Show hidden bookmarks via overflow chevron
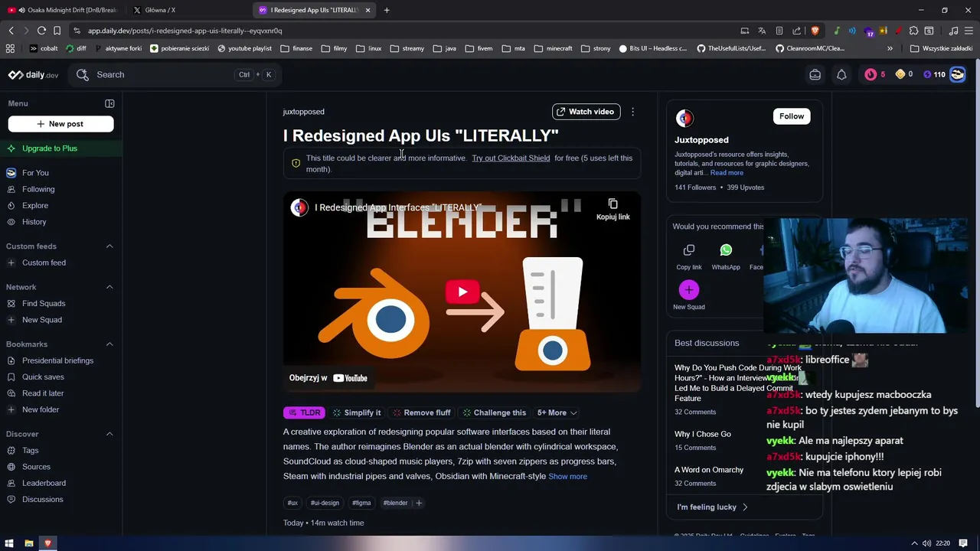Image resolution: width=980 pixels, height=551 pixels. (x=890, y=48)
